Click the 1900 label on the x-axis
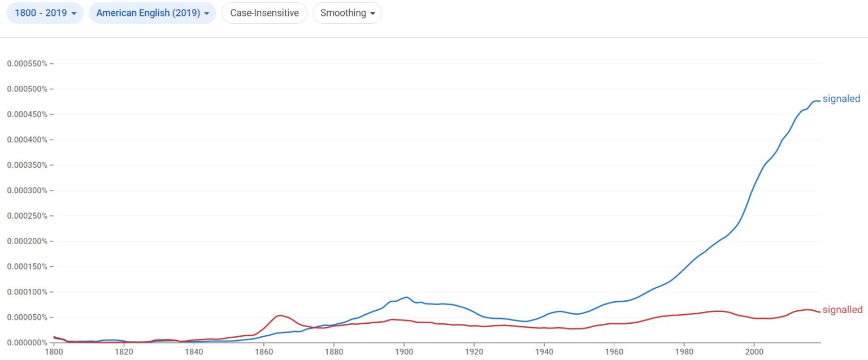Image resolution: width=868 pixels, height=360 pixels. [x=405, y=351]
